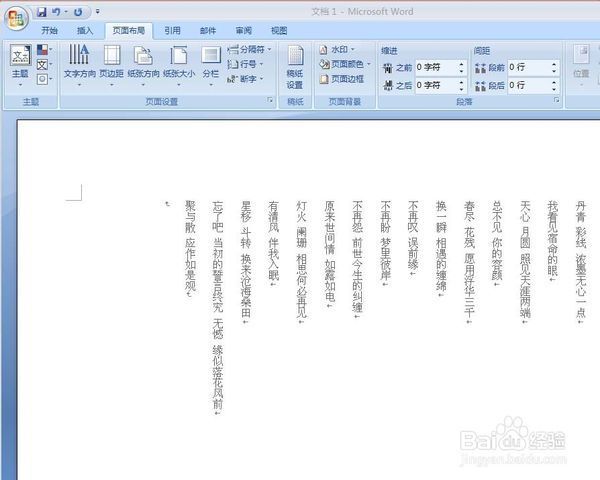The image size is (600, 480).
Task: Open Columns (分栏) options
Action: click(x=211, y=65)
